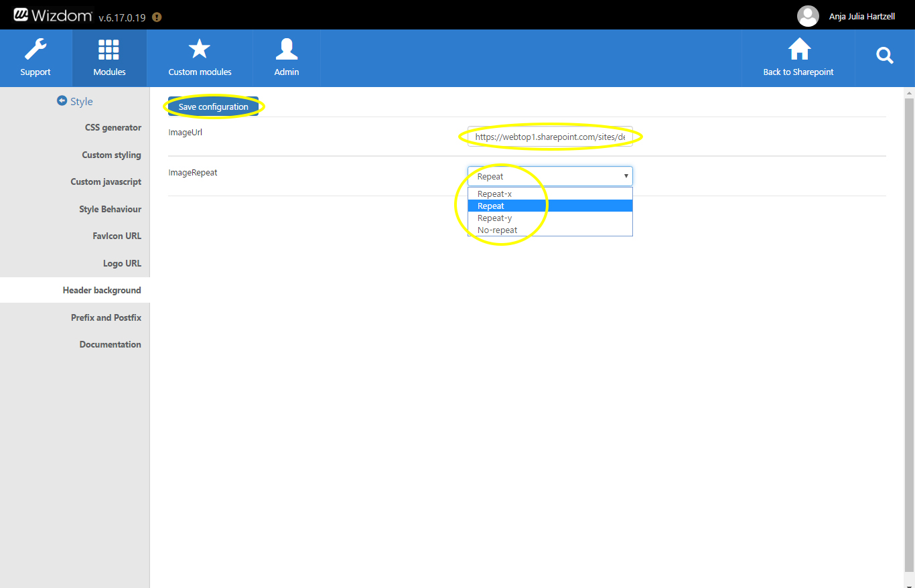Click the Admin person icon
This screenshot has height=588, width=915.
pos(286,50)
